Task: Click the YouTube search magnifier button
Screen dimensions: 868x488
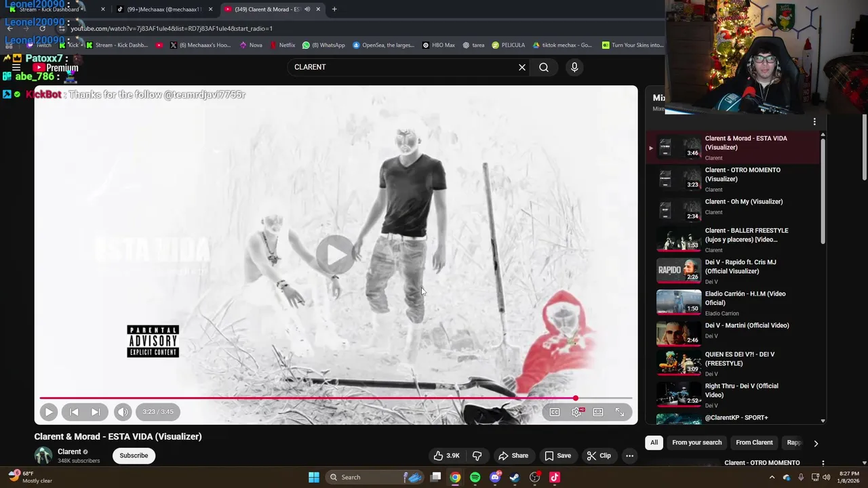Action: coord(544,67)
